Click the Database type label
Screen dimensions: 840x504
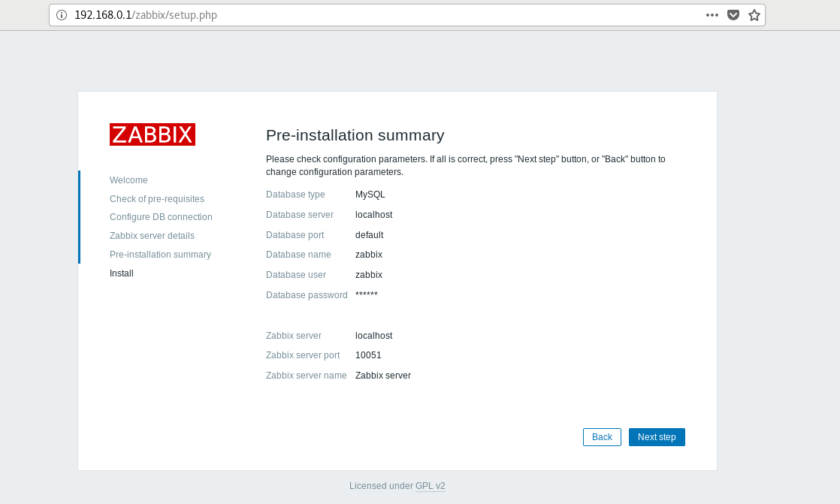[x=295, y=195]
